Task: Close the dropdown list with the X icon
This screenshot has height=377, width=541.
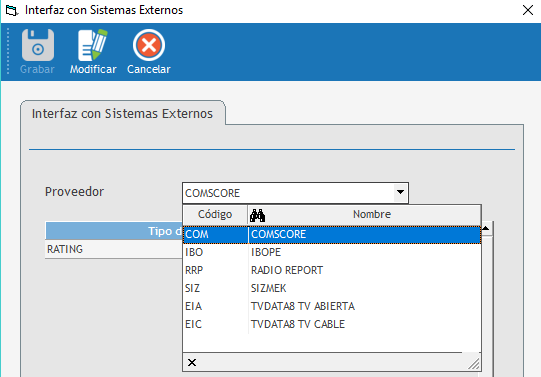Action: (x=192, y=363)
